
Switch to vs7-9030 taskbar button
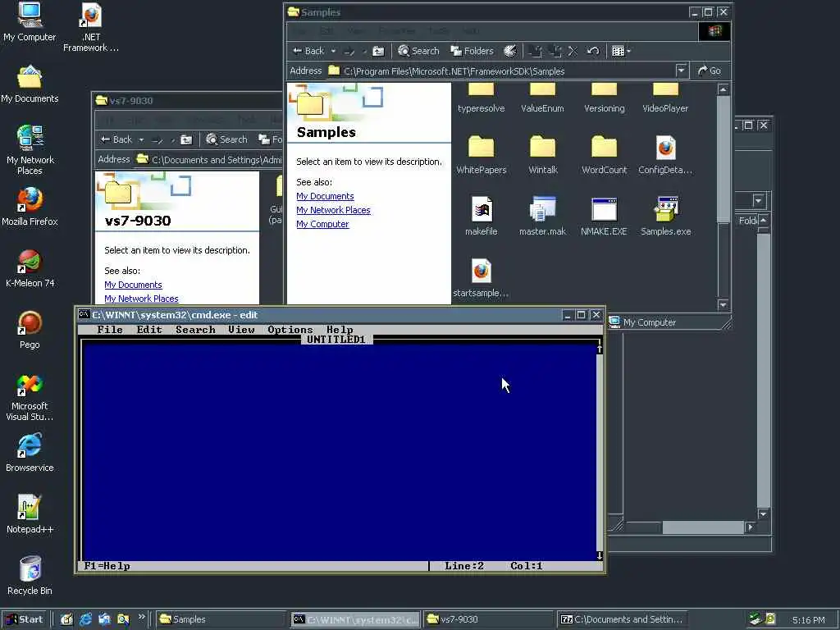click(x=489, y=619)
